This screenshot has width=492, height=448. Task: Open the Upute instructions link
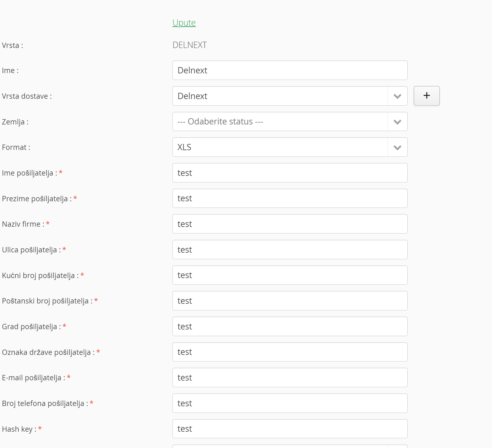point(184,23)
